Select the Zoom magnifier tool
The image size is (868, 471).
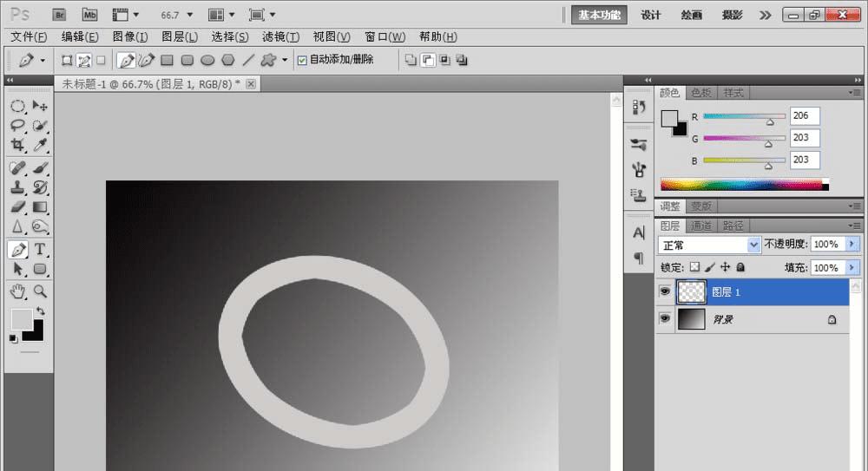click(40, 291)
